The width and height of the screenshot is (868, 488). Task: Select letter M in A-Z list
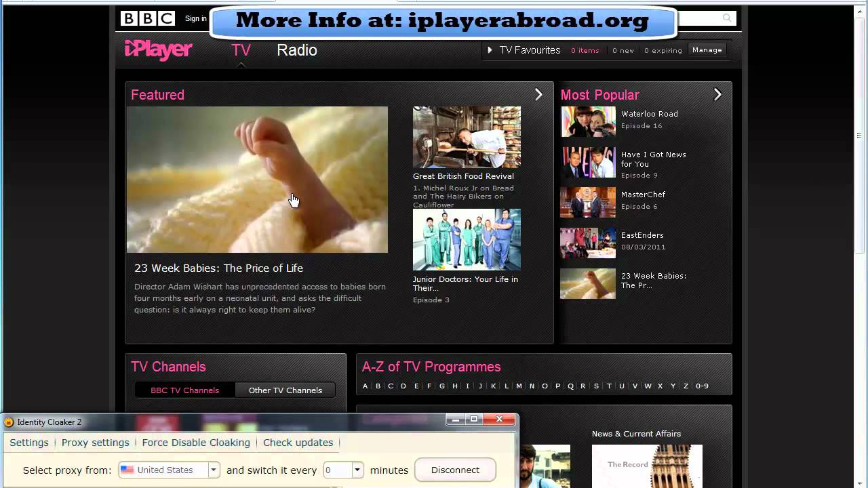click(519, 386)
